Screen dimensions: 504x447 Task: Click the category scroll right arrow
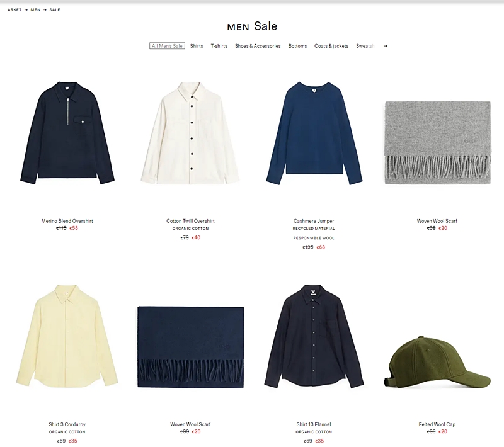point(386,46)
